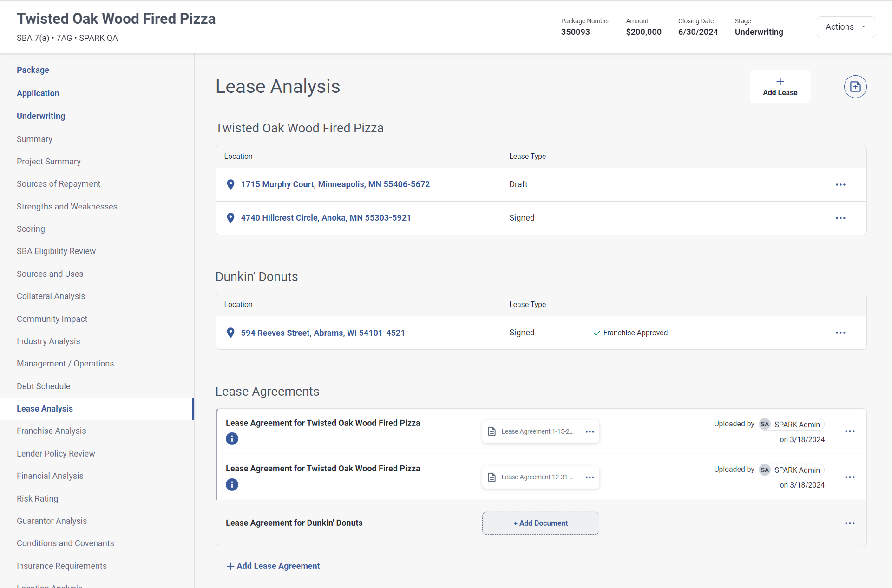
Task: Click map pin icon for 594 Reeves Street
Action: [230, 333]
